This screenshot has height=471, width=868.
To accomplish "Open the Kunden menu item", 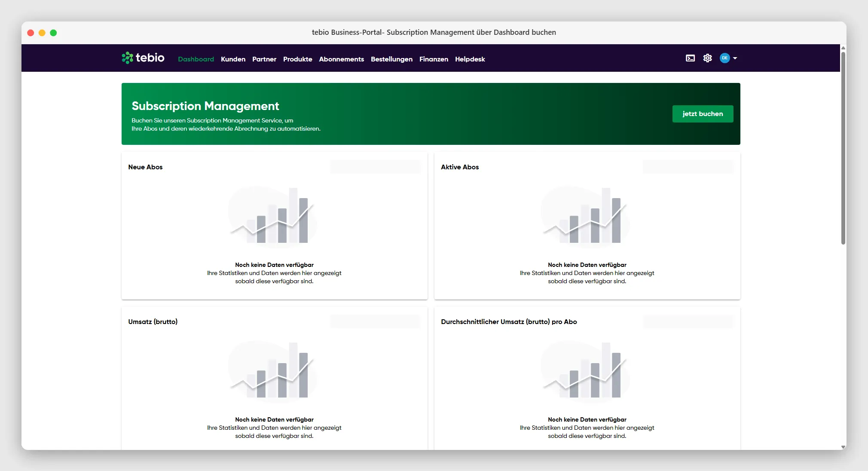I will (x=233, y=59).
